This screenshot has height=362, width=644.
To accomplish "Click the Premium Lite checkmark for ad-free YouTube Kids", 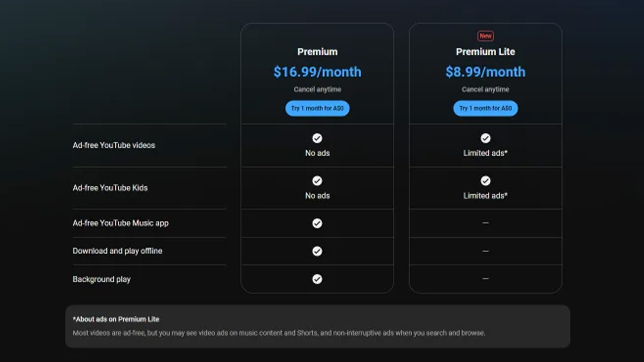I will 485,181.
